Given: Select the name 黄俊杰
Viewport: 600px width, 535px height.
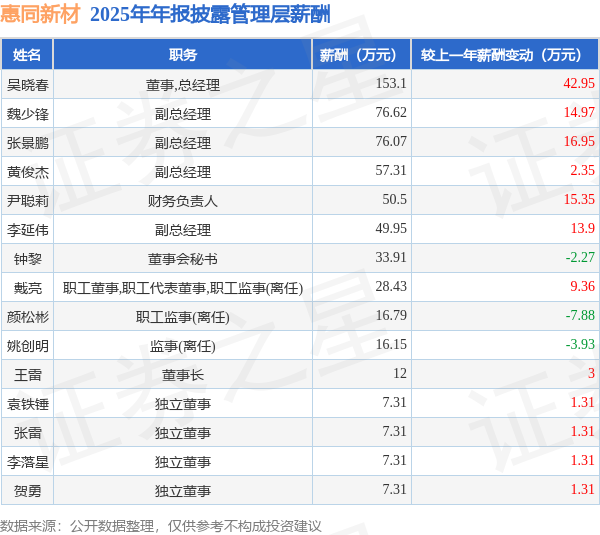Looking at the screenshot, I should coord(28,172).
